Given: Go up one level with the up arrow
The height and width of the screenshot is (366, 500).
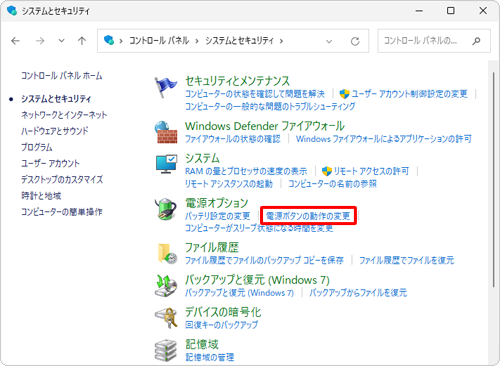Looking at the screenshot, I should click(x=82, y=41).
